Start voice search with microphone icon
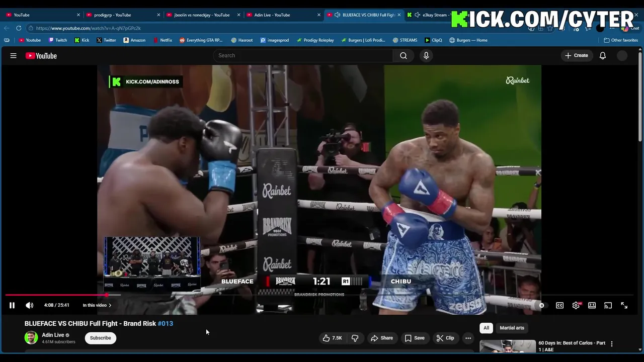The width and height of the screenshot is (644, 362). click(x=426, y=55)
